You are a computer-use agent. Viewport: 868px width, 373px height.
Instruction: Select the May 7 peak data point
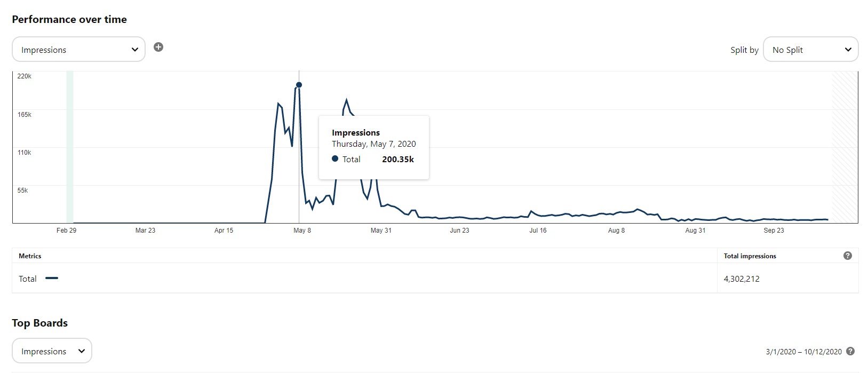[299, 85]
